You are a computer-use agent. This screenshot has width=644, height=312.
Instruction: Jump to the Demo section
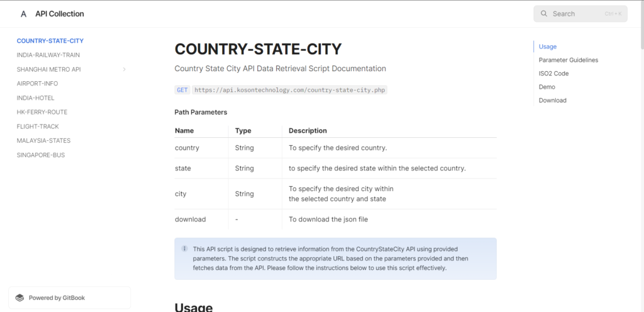pyautogui.click(x=547, y=87)
